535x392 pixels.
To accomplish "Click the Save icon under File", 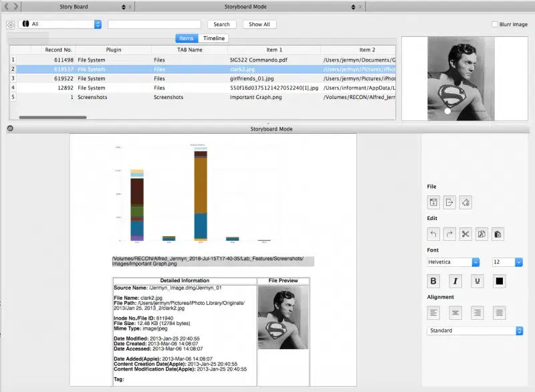I will (433, 202).
